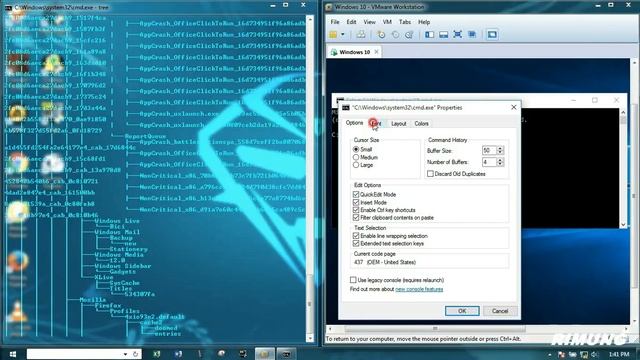Toggle the thumbnail bar icon in VMware toolbar
640x360 pixels.
(444, 35)
